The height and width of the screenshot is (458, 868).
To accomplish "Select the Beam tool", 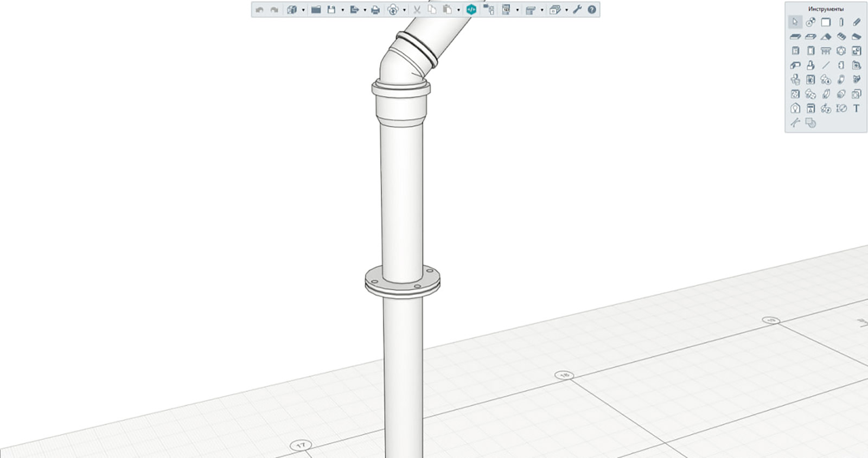I will click(857, 22).
